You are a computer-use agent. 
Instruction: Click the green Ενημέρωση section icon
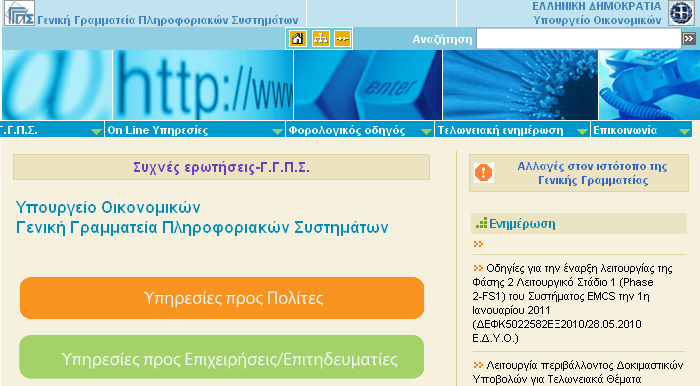pyautogui.click(x=481, y=223)
